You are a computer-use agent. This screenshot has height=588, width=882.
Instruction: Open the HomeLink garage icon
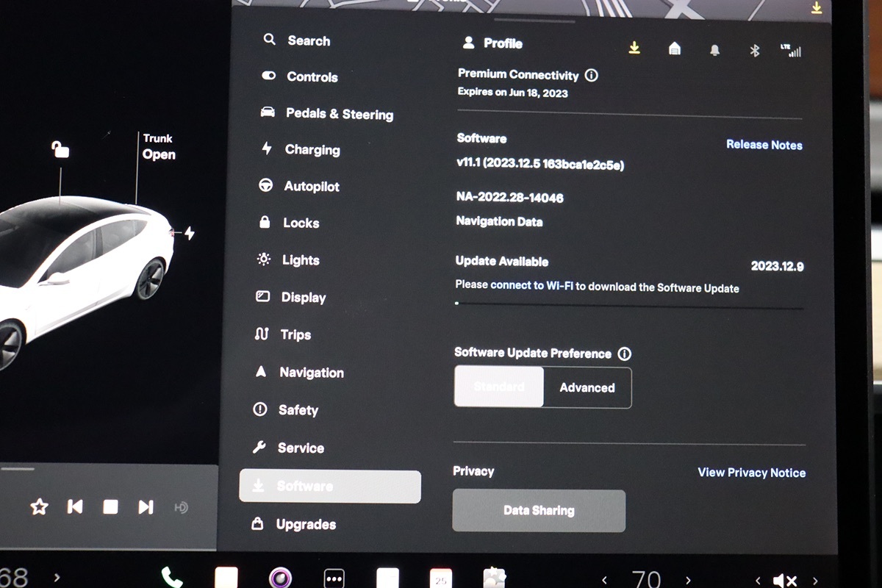pos(674,49)
